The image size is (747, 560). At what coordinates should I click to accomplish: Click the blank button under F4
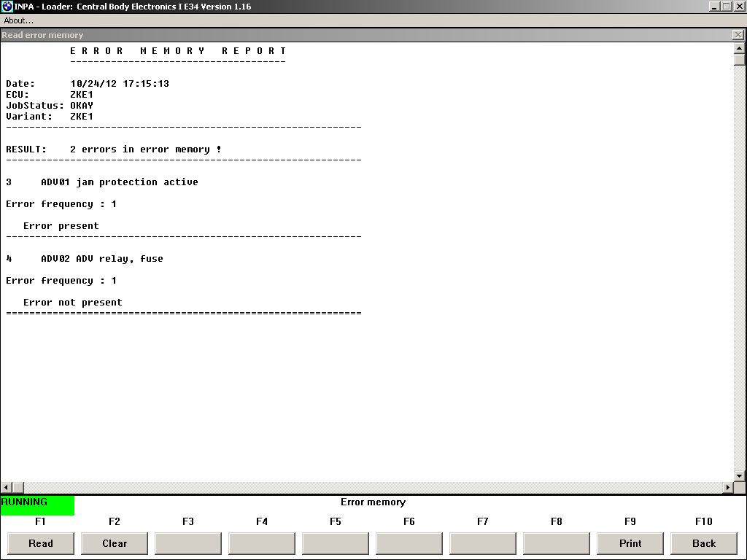coord(262,543)
